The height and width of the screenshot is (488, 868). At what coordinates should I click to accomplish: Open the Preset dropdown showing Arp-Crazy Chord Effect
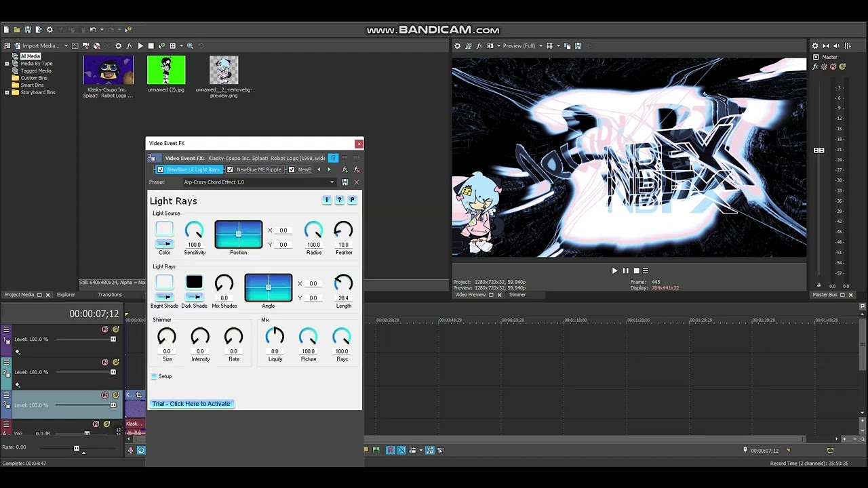260,182
